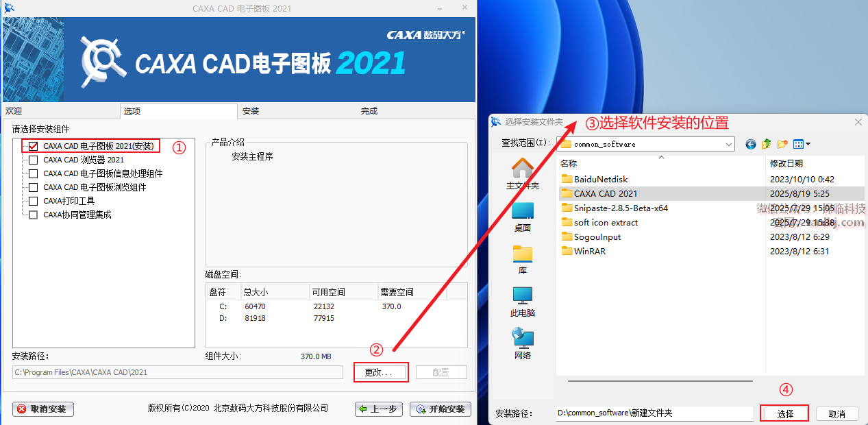The width and height of the screenshot is (868, 425).
Task: Click 取消 in the folder dialog
Action: (x=837, y=414)
